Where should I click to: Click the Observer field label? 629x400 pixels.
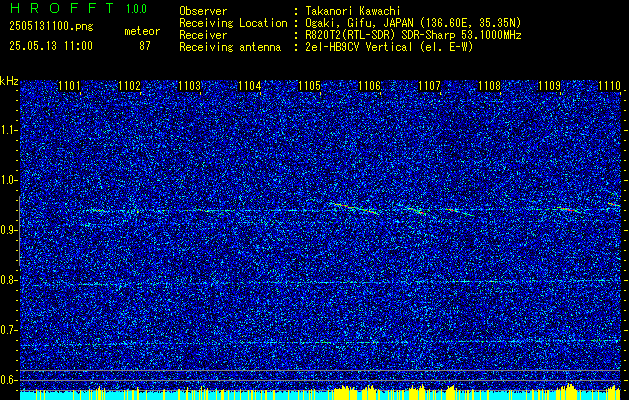[x=203, y=11]
